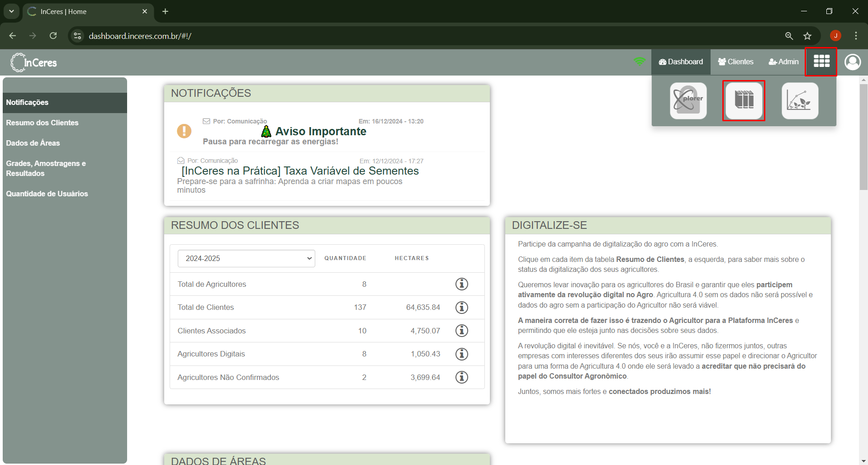
Task: Click the Em: 16/12/2024 - 13:20 timestamp
Action: [x=391, y=121]
